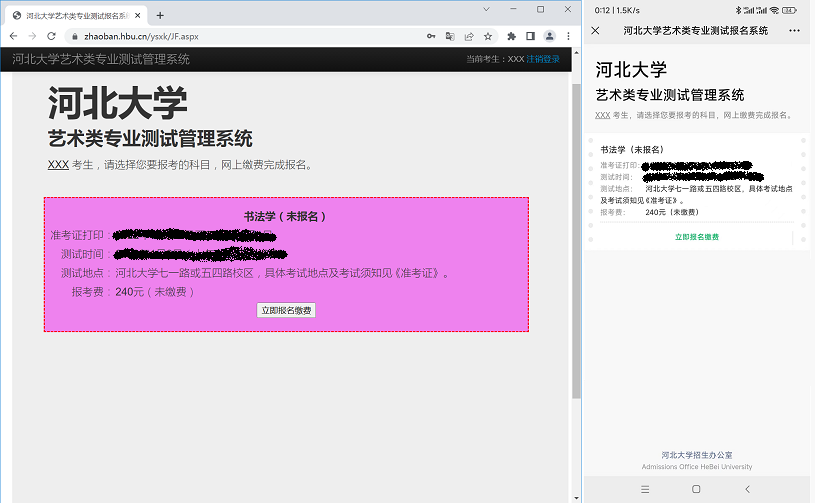Open the Chrome profile avatar
815x503 pixels.
(x=549, y=36)
